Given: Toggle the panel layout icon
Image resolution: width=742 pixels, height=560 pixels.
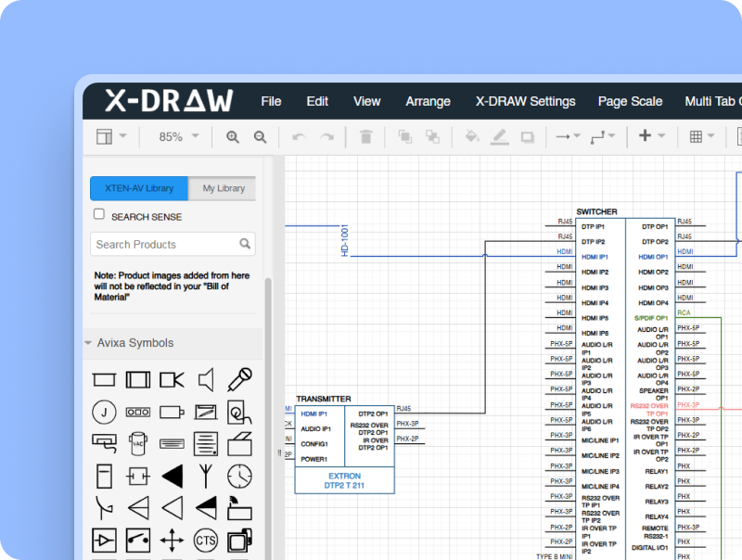Looking at the screenshot, I should click(104, 136).
